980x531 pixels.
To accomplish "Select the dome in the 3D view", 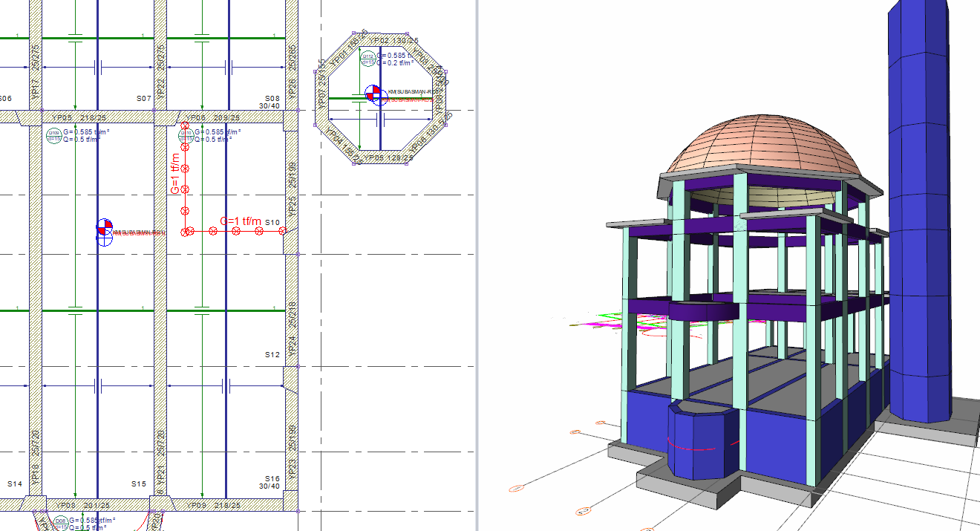I will coord(762,145).
